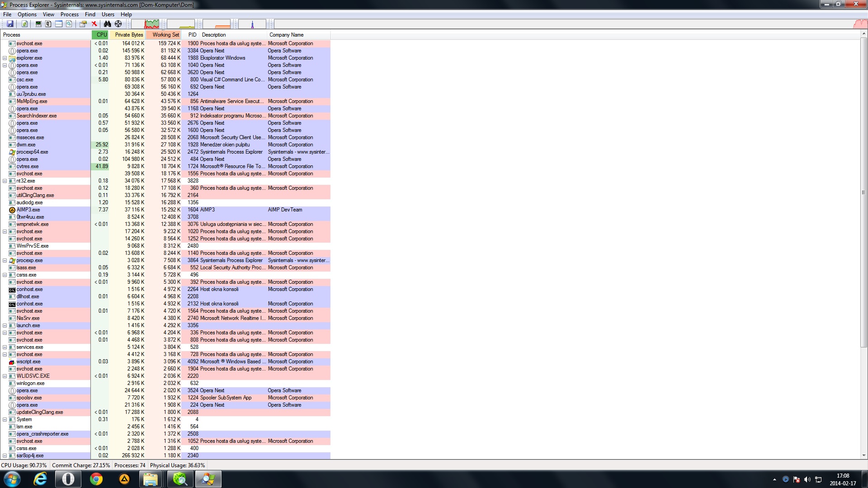
Task: Click the network tray icon
Action: point(818,479)
